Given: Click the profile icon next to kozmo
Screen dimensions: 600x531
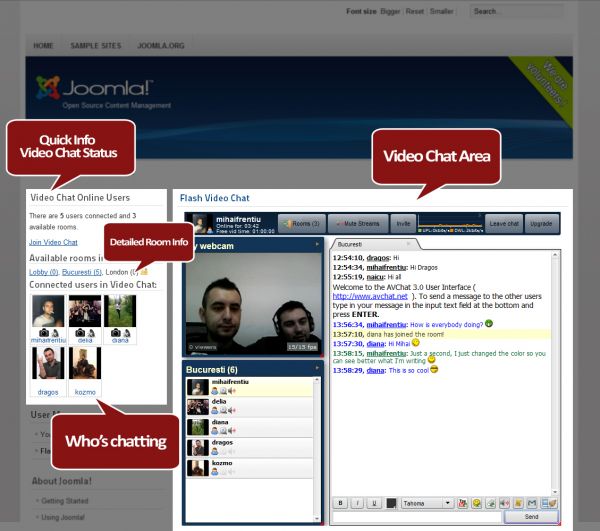Looking at the screenshot, I should point(215,472).
